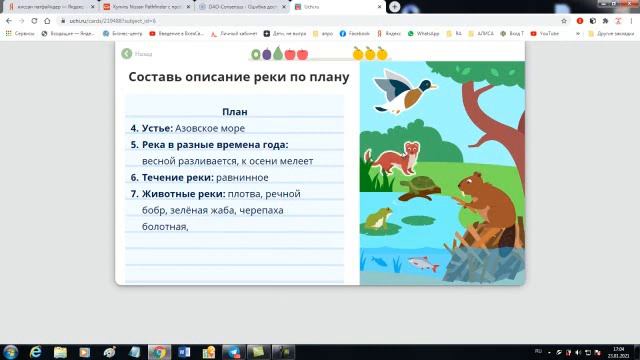This screenshot has height=360, width=640.
Task: Open the extensions puzzle icon
Action: click(x=605, y=21)
